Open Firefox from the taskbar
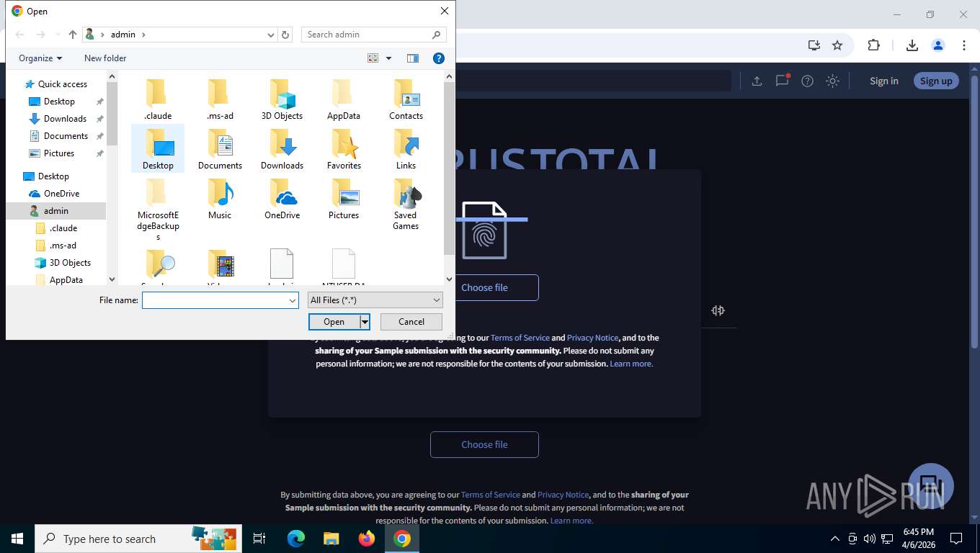This screenshot has height=553, width=980. click(367, 539)
